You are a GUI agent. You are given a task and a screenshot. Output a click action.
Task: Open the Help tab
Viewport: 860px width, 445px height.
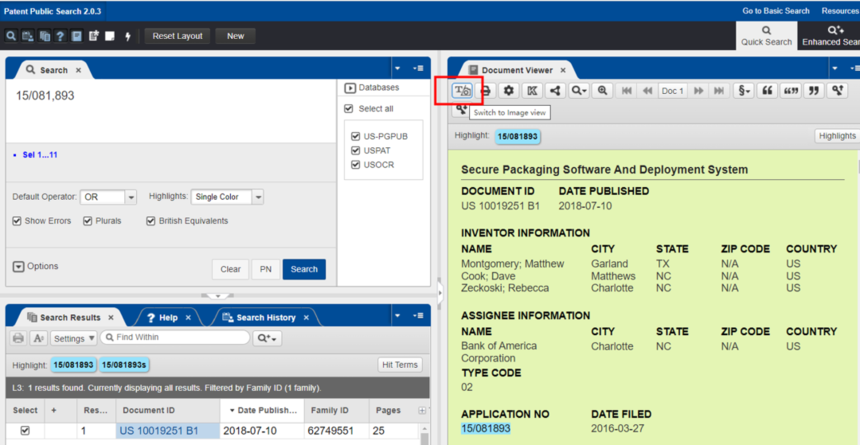coord(168,318)
